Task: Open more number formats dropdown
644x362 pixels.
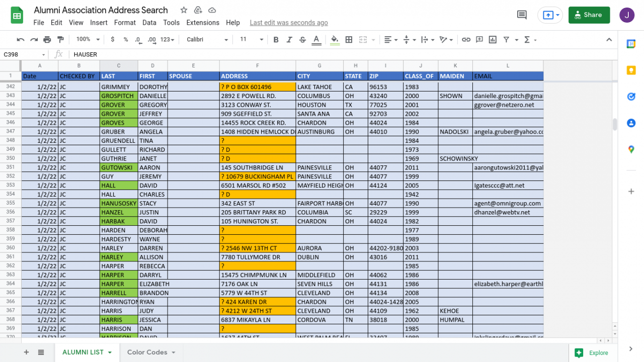Action: point(167,40)
